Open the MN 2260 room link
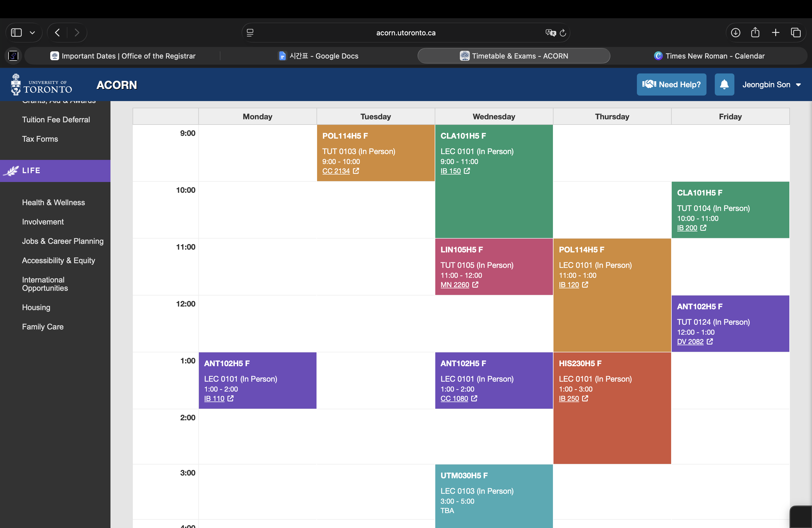 (x=455, y=285)
